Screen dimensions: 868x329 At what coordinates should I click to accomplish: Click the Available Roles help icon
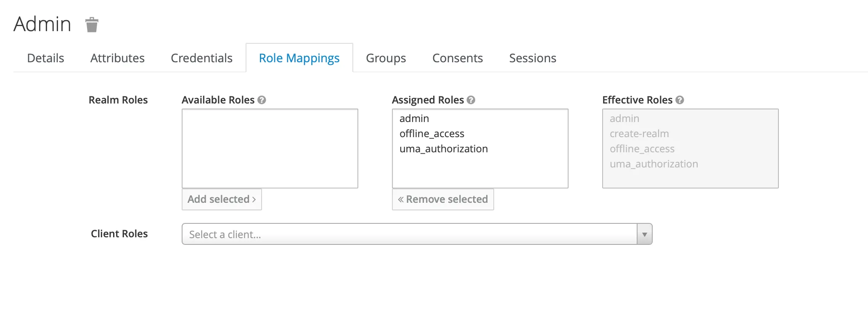(x=262, y=100)
